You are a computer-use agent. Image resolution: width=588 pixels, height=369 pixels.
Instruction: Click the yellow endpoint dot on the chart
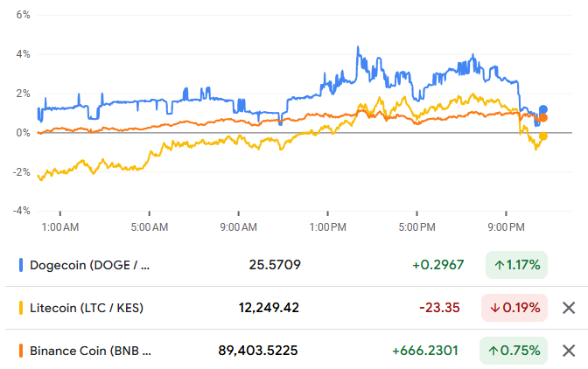[x=543, y=136]
